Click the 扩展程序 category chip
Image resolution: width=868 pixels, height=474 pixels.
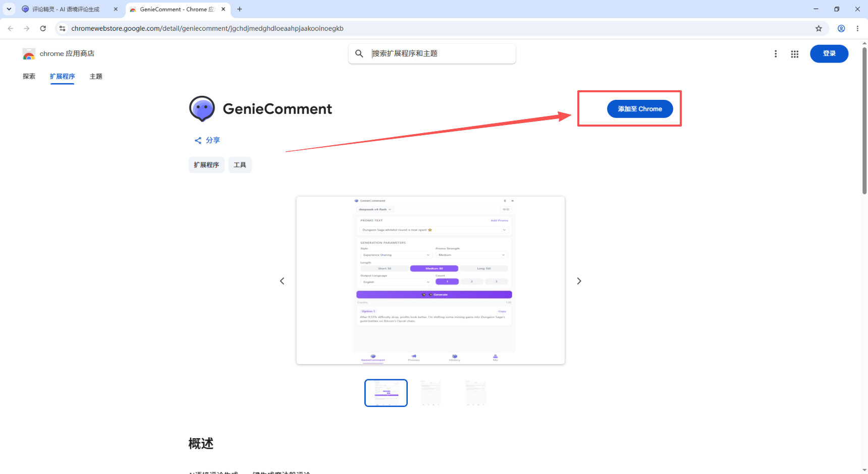206,165
